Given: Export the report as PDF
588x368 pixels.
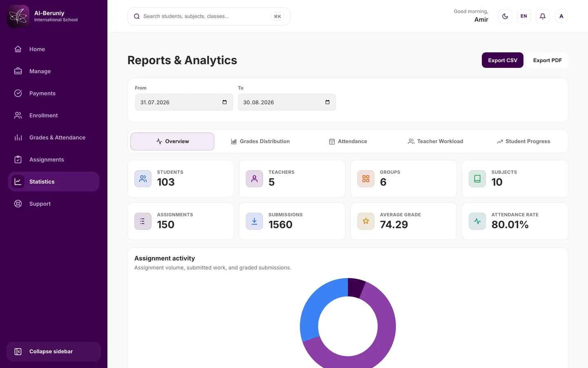Looking at the screenshot, I should [x=548, y=60].
